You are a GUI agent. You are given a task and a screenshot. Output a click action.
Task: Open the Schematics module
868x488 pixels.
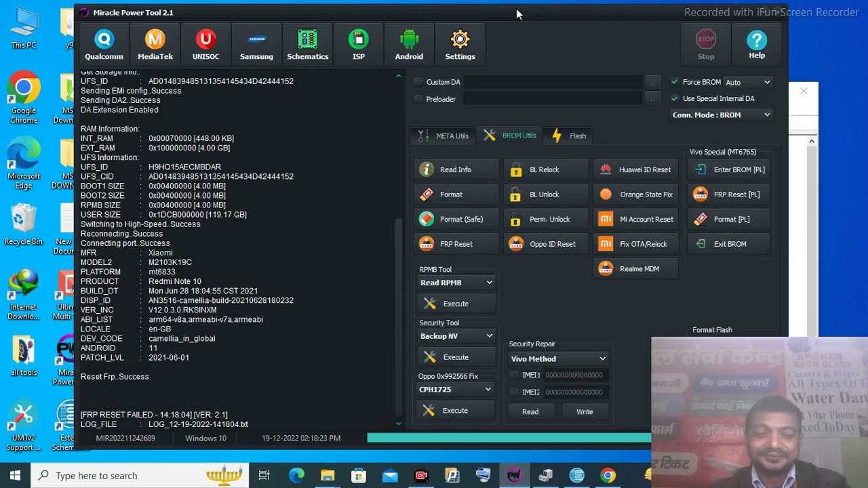pos(307,45)
